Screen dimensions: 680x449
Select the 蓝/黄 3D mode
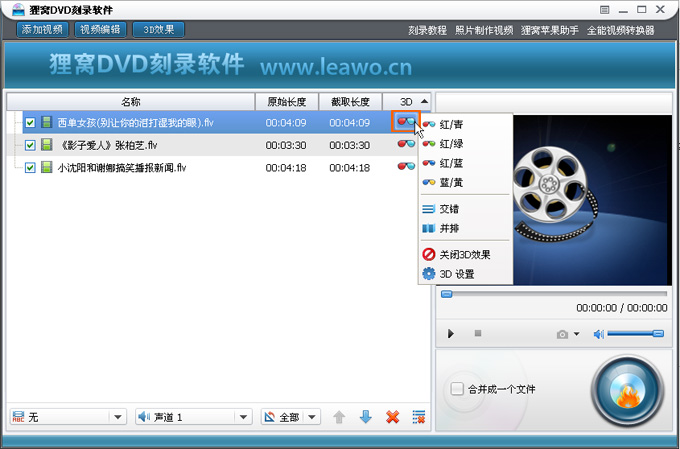[x=465, y=183]
